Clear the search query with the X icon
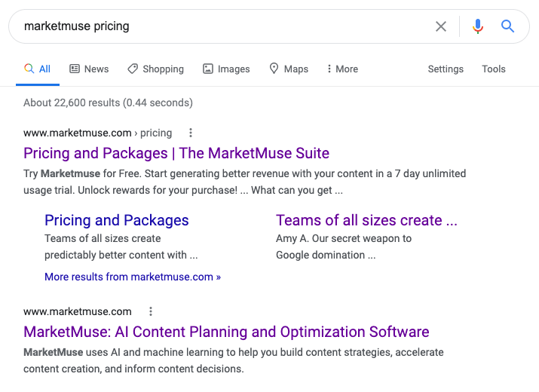This screenshot has width=539, height=392. click(x=441, y=26)
